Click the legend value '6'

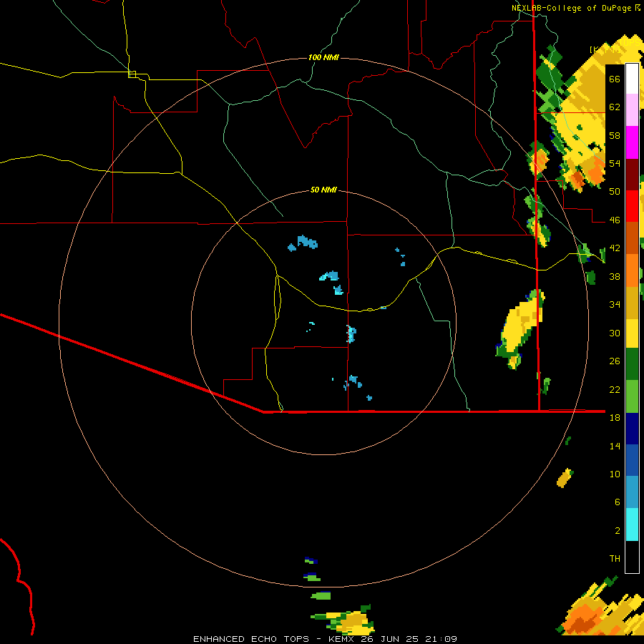[x=618, y=502]
